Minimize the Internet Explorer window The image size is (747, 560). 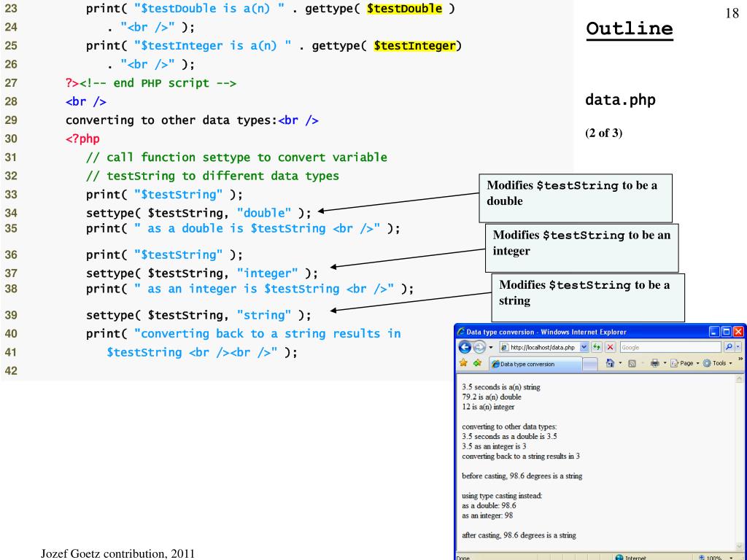tap(713, 332)
